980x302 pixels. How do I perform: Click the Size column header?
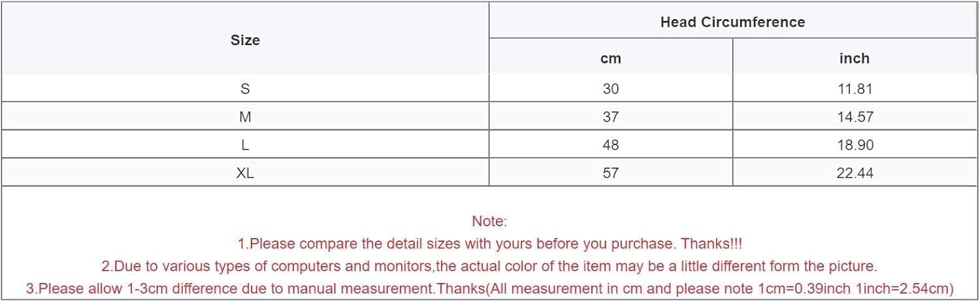(245, 40)
